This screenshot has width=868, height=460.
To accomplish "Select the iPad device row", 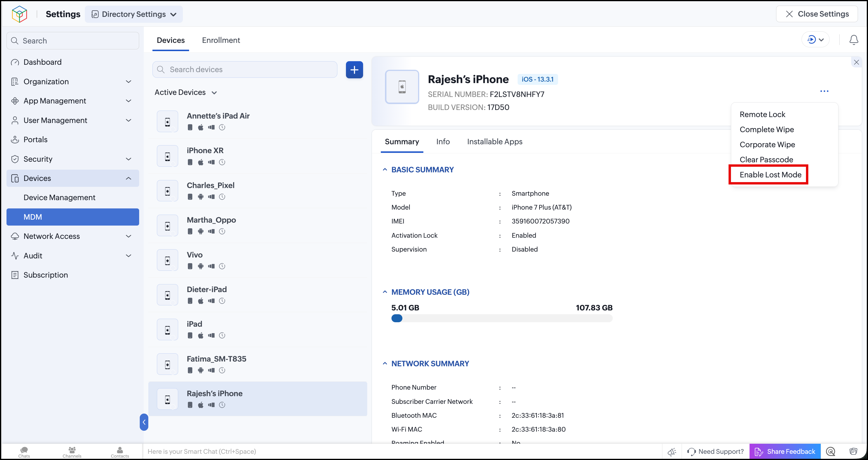I will pyautogui.click(x=258, y=330).
